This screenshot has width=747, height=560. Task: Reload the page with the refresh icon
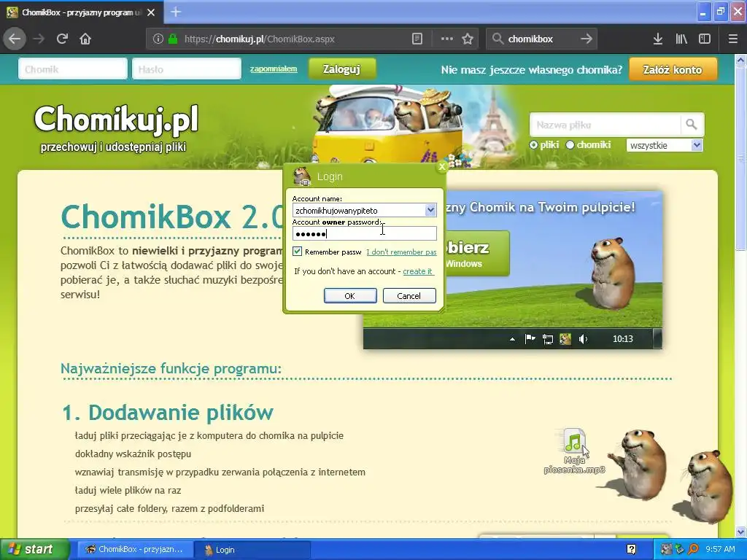point(62,39)
